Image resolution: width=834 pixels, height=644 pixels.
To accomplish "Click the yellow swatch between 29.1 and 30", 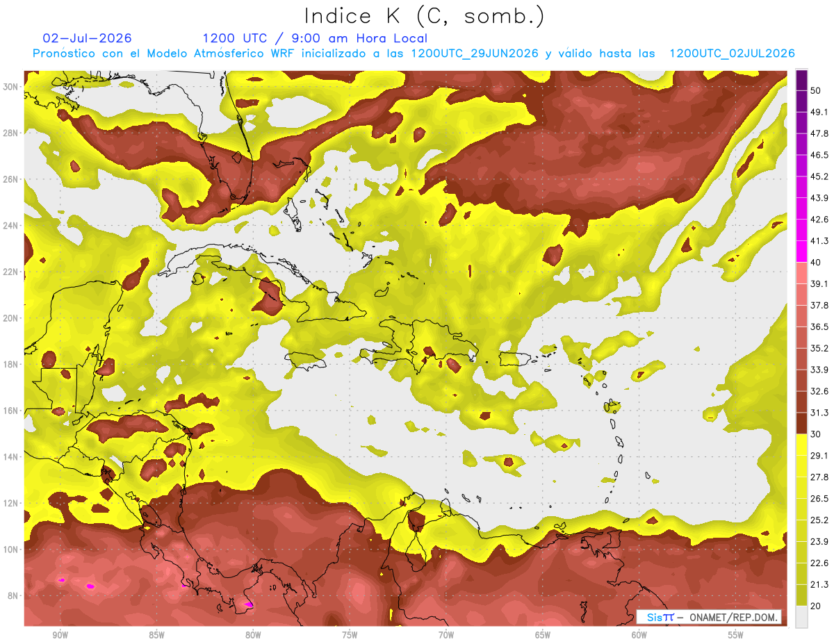I will [x=801, y=445].
